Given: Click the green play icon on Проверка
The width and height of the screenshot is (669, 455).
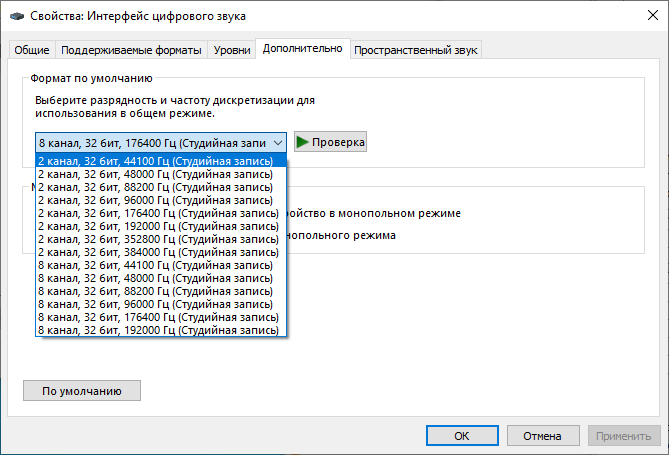Looking at the screenshot, I should (x=302, y=142).
